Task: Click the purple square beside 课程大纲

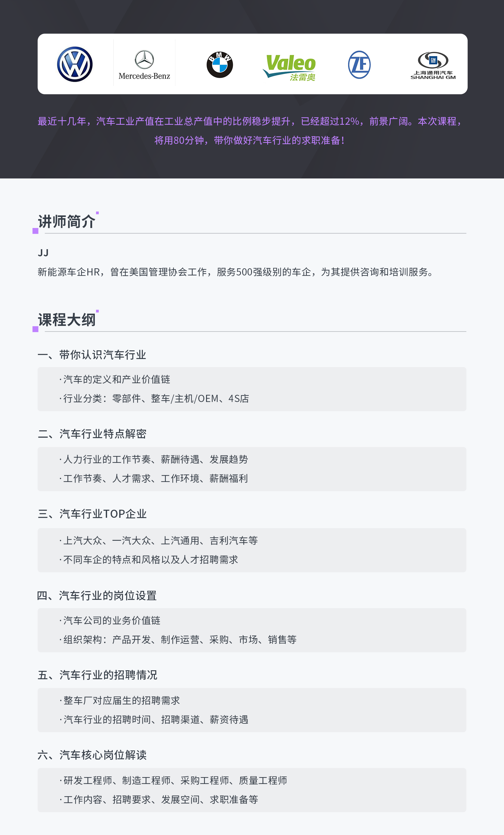Action: [x=35, y=329]
